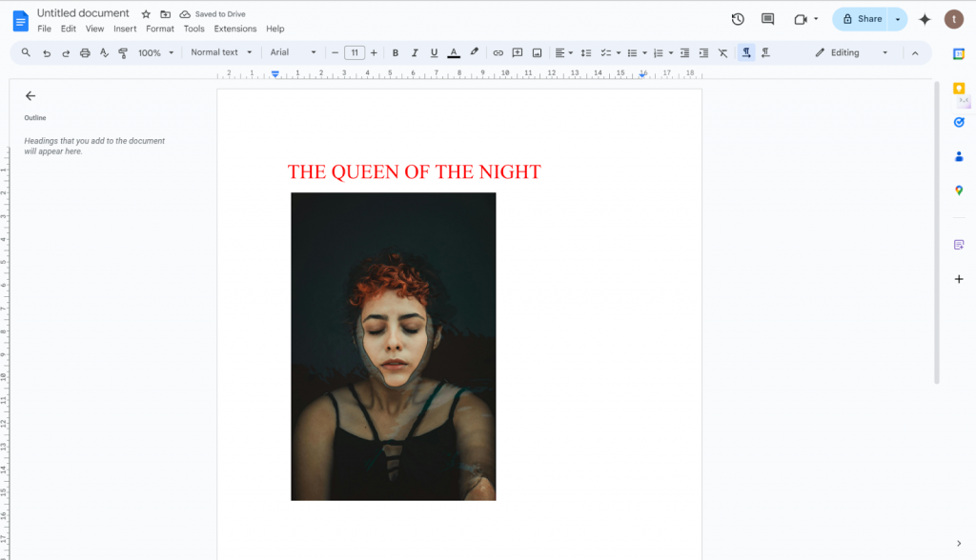This screenshot has height=560, width=976.
Task: Click the insert image icon
Action: pyautogui.click(x=537, y=53)
